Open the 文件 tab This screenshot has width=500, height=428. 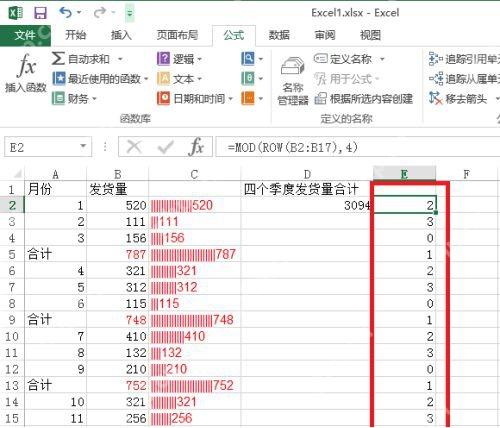click(25, 35)
